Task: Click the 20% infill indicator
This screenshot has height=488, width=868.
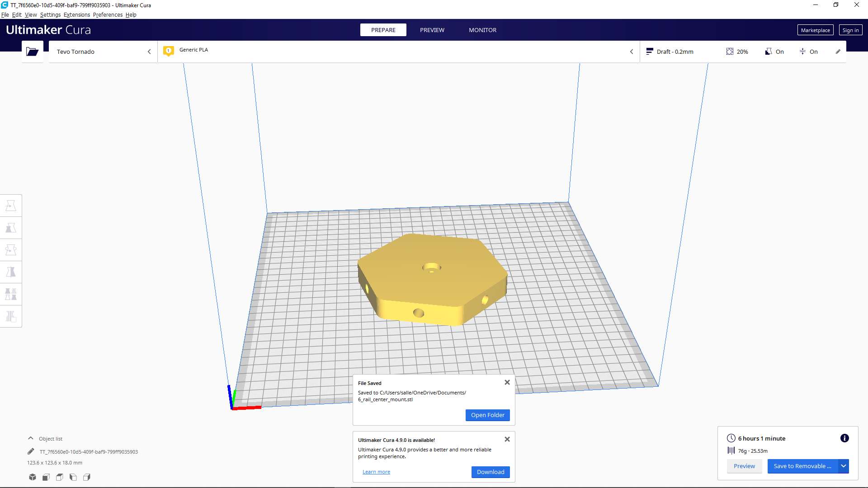Action: [x=737, y=52]
